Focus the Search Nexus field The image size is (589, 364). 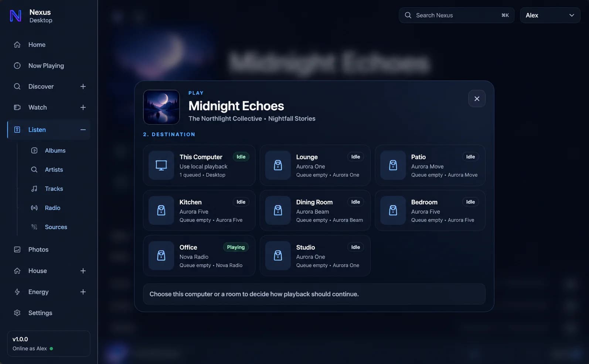[456, 15]
